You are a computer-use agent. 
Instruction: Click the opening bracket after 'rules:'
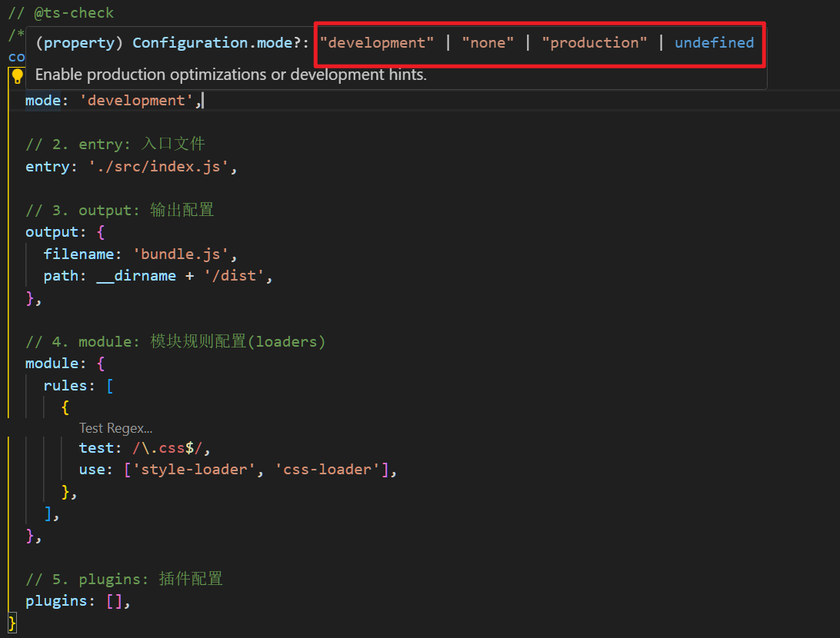point(110,386)
